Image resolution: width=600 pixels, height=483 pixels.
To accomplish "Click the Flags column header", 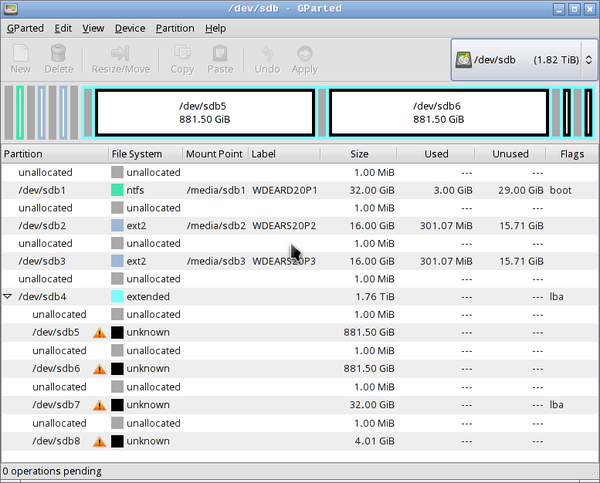I will tap(572, 154).
